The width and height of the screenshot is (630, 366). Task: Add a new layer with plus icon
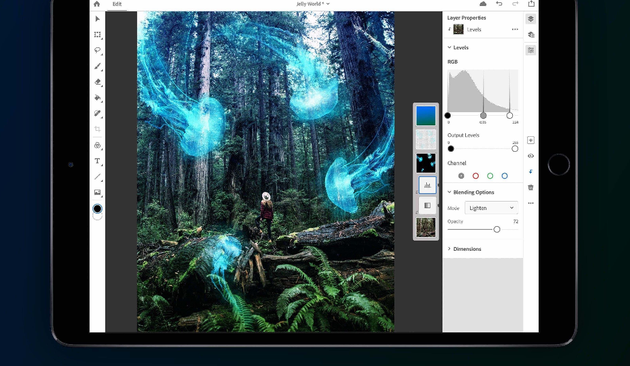531,140
